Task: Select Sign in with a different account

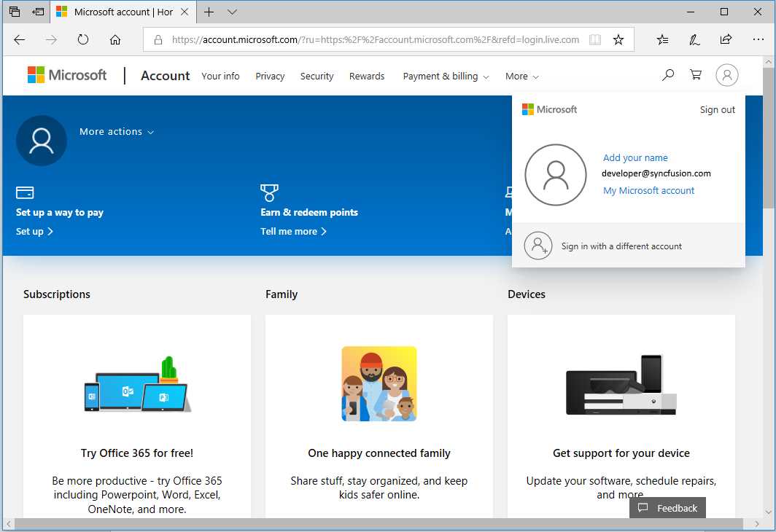Action: tap(620, 246)
